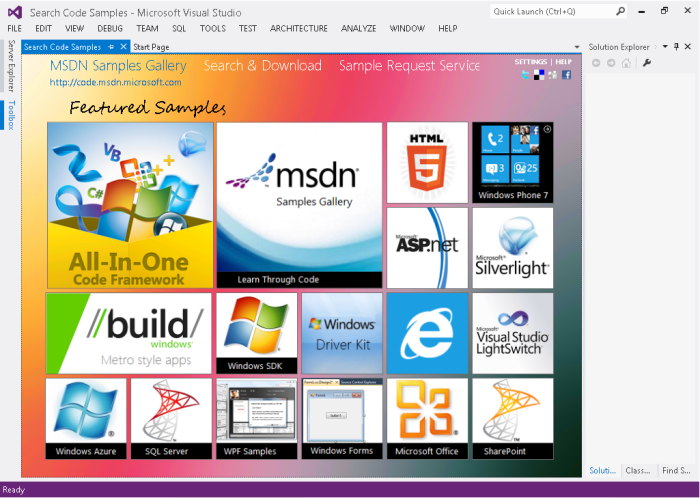Open the WINDOW menu
The width and height of the screenshot is (700, 498).
407,29
